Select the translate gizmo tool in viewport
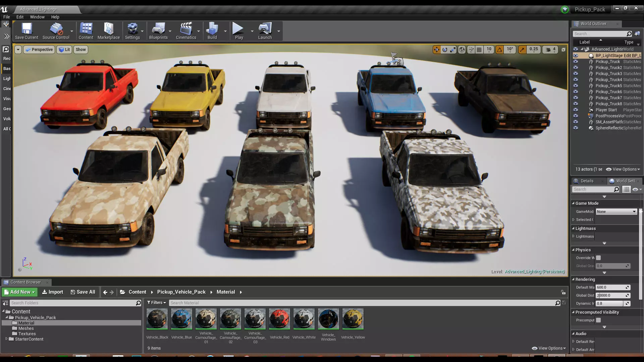The height and width of the screenshot is (362, 644). [x=436, y=50]
